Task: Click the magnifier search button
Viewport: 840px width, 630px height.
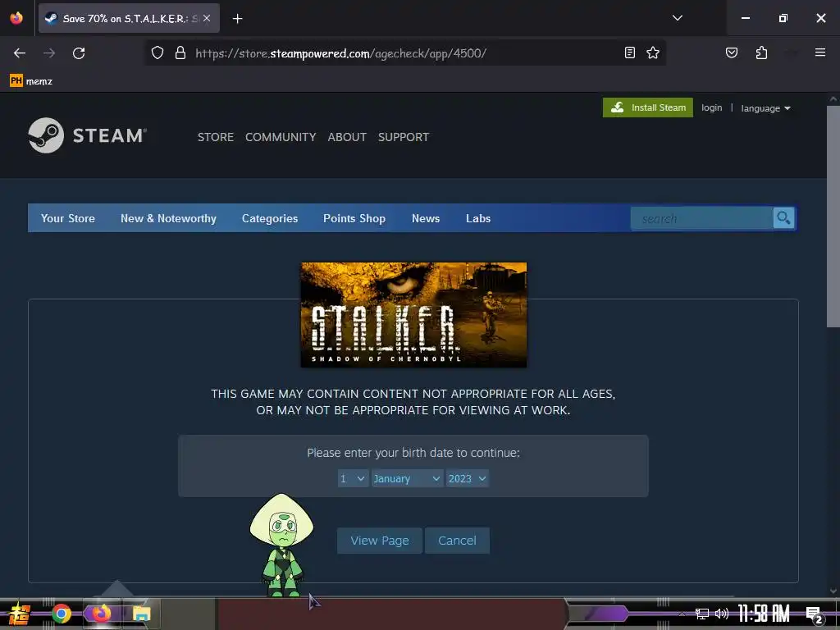Action: (x=783, y=218)
